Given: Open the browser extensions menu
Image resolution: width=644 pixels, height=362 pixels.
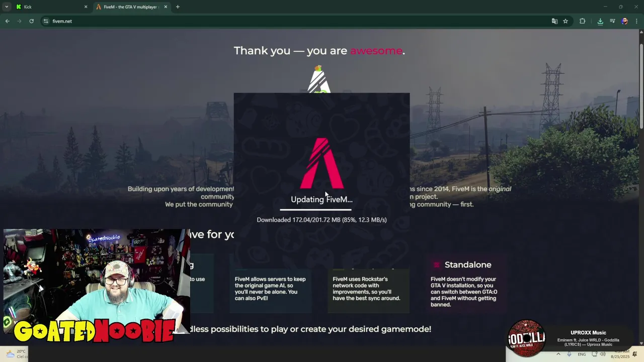Looking at the screenshot, I should (x=583, y=21).
